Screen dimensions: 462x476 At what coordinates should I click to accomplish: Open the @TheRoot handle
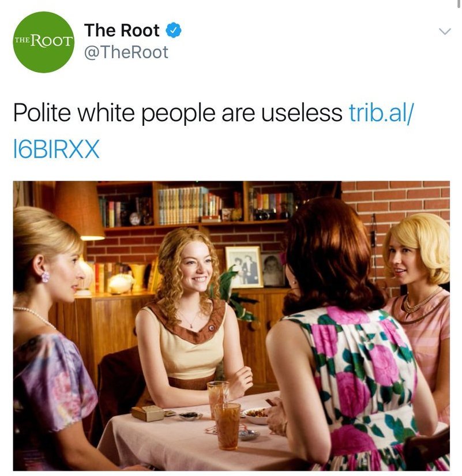click(x=126, y=52)
